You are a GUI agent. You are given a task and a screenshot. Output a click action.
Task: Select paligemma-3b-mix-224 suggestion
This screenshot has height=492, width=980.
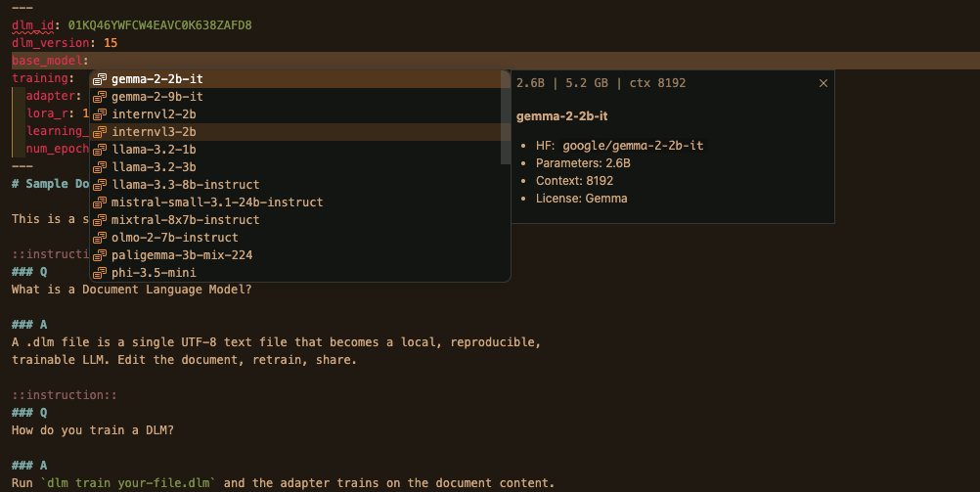pos(300,255)
